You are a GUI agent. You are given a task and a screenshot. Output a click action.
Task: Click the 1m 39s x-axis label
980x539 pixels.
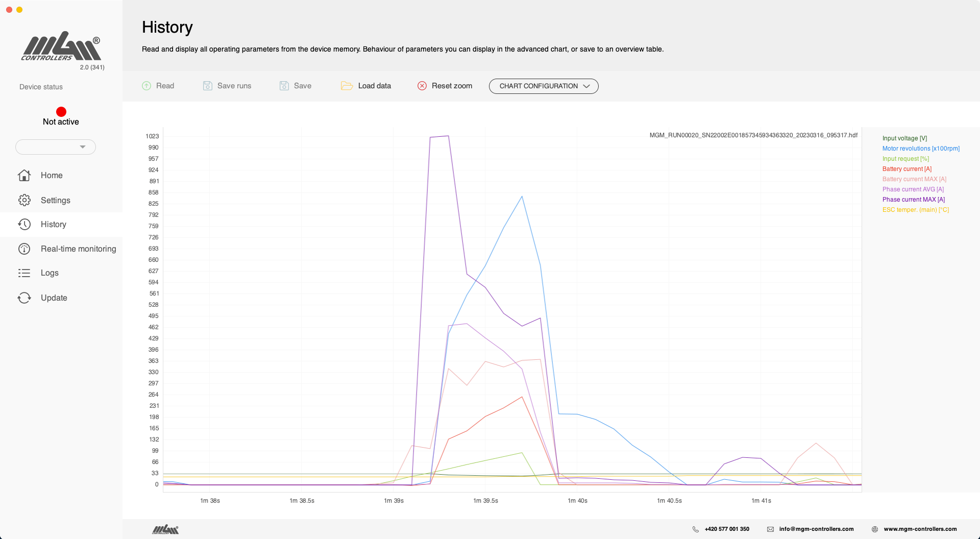click(394, 501)
